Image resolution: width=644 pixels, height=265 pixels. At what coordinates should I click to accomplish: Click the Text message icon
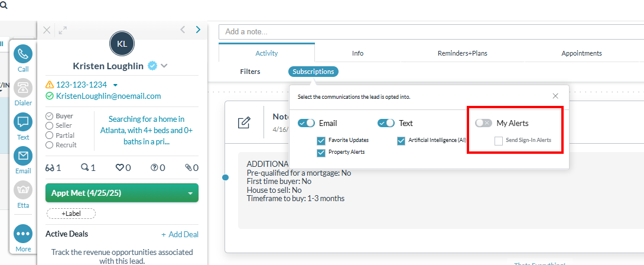click(x=23, y=122)
